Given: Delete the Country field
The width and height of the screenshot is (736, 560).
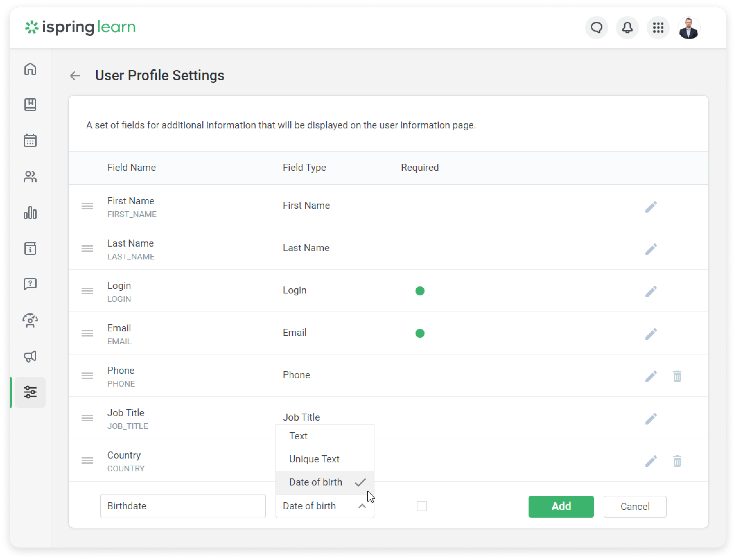Looking at the screenshot, I should point(677,461).
